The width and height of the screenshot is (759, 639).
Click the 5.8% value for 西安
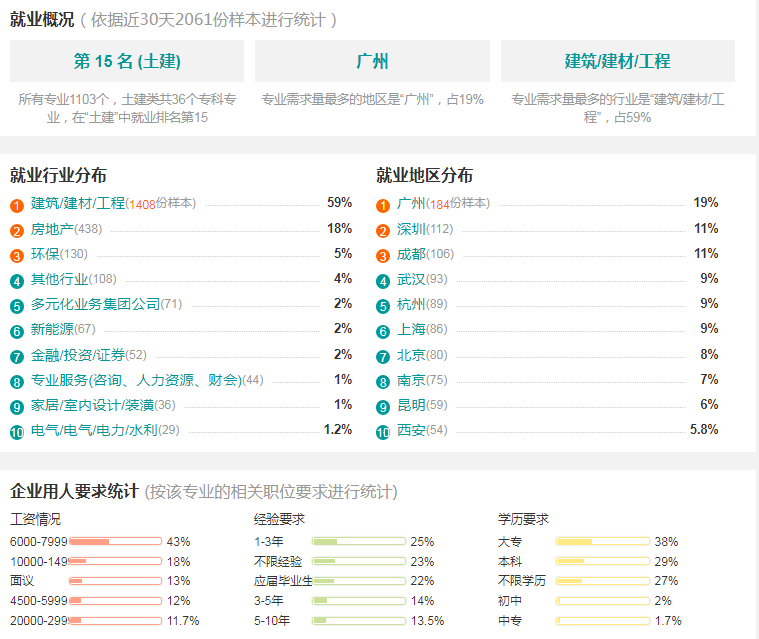click(x=704, y=429)
